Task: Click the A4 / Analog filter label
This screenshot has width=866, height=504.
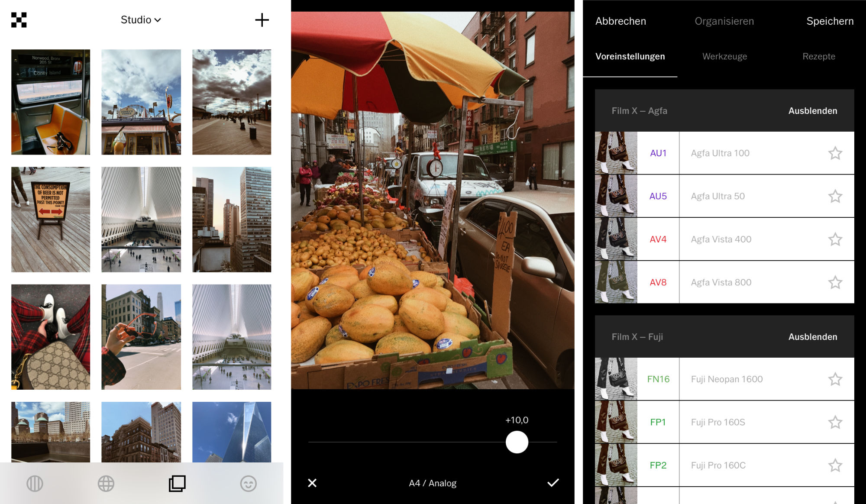Action: coord(433,483)
